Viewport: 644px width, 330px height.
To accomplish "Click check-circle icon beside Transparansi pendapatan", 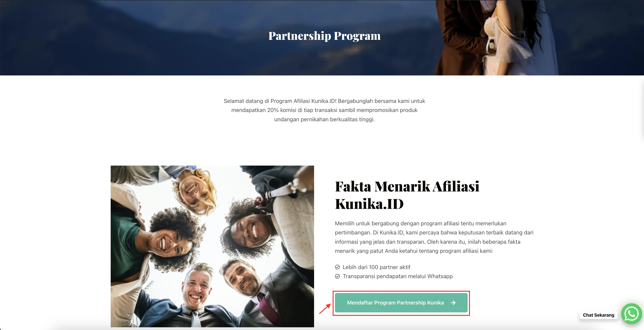I will click(x=337, y=276).
